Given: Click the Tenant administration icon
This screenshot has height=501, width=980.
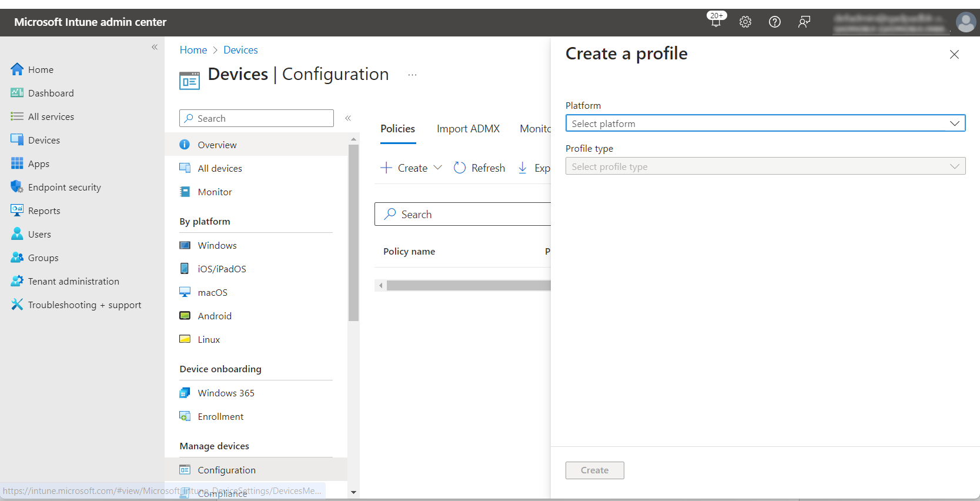Looking at the screenshot, I should pyautogui.click(x=17, y=281).
